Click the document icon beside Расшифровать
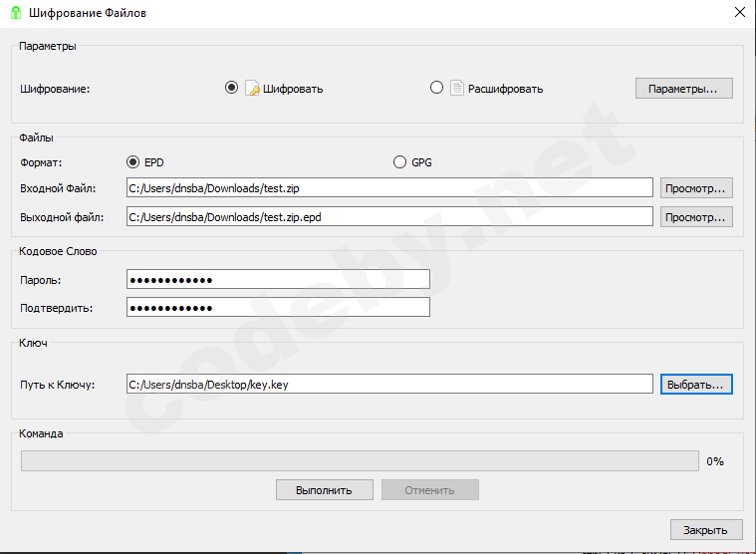 click(456, 88)
